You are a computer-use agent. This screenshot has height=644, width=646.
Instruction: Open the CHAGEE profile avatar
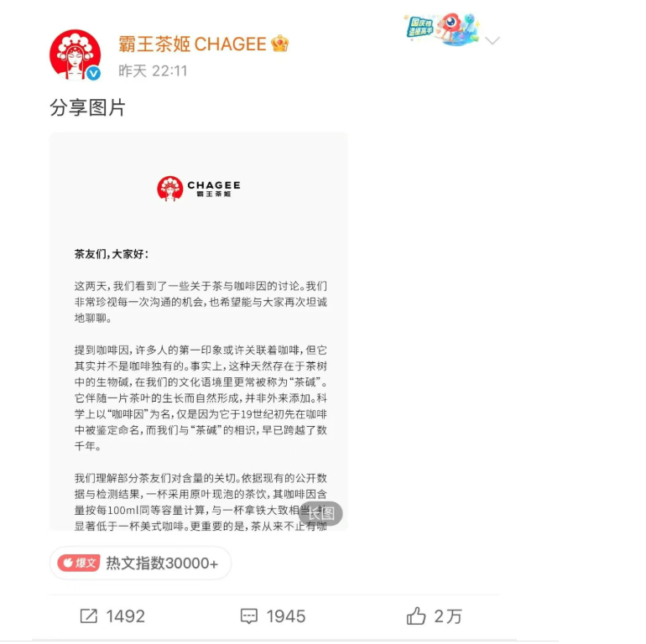75,55
